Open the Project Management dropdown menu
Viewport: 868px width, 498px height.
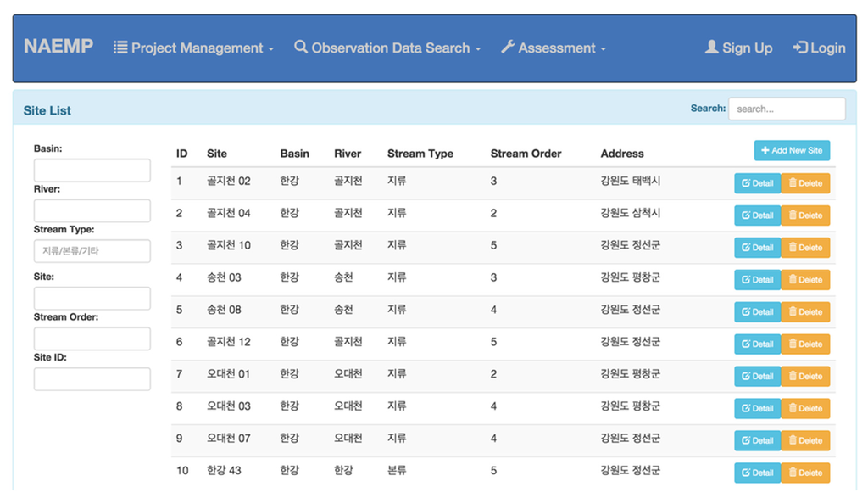coord(194,48)
